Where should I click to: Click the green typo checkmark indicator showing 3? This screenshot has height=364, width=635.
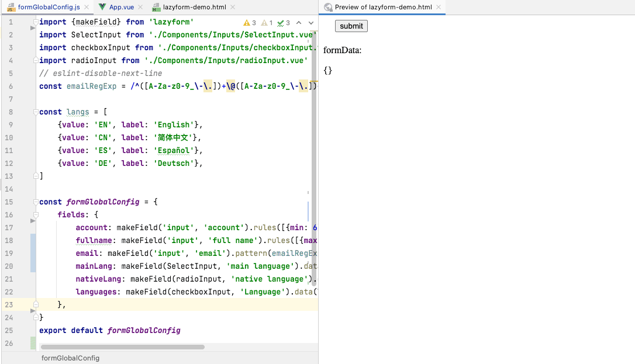(284, 23)
